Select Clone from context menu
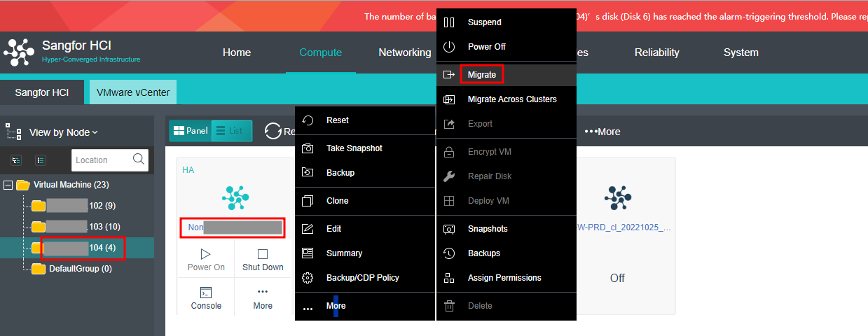868x336 pixels. point(365,201)
